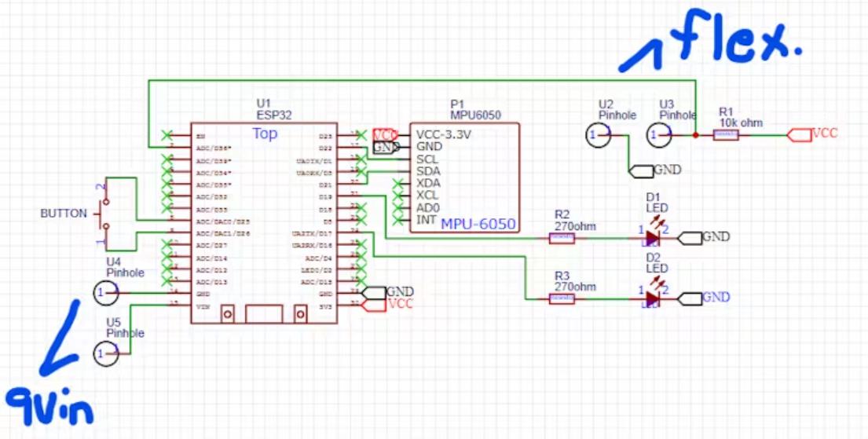This screenshot has width=868, height=439.
Task: Select the 10k ohm value text
Action: tap(741, 123)
